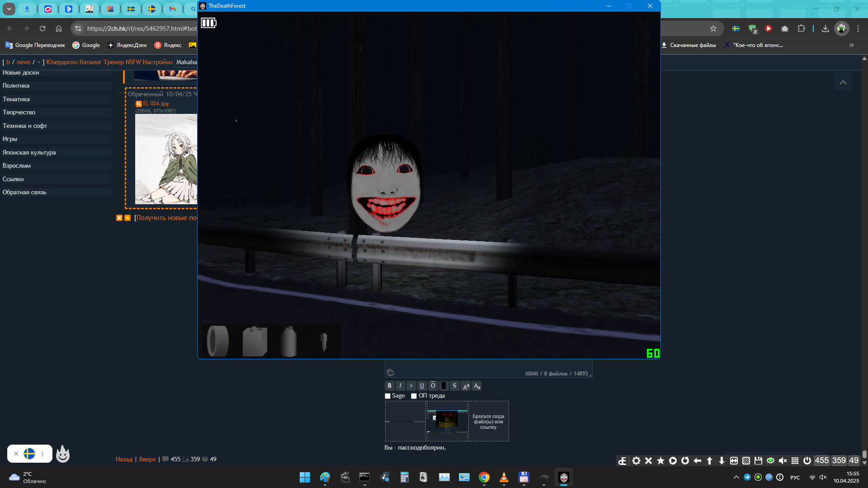Image resolution: width=868 pixels, height=488 pixels.
Task: Open the anime girl post thumbnail
Action: [x=166, y=159]
